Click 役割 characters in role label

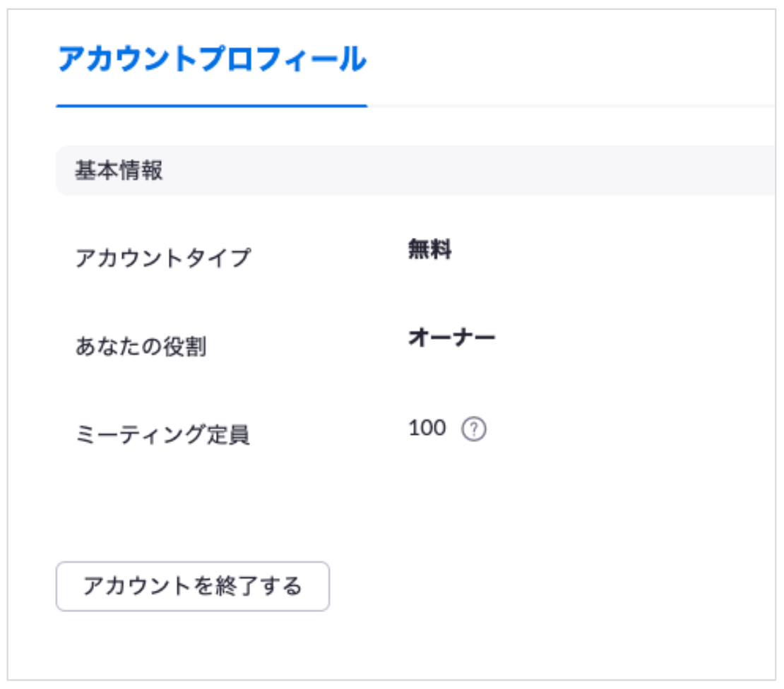(x=184, y=346)
